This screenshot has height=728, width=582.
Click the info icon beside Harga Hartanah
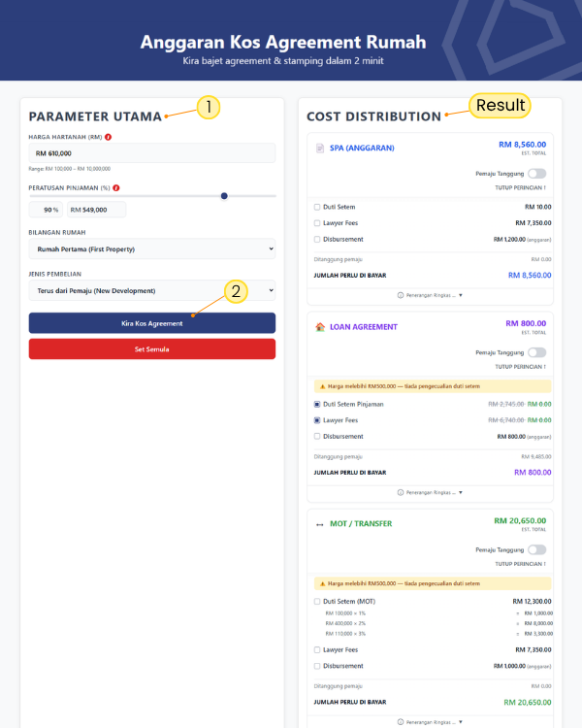pyautogui.click(x=108, y=137)
